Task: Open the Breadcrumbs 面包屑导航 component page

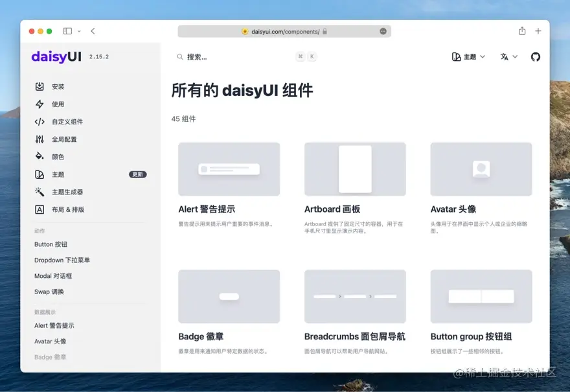Action: tap(354, 335)
